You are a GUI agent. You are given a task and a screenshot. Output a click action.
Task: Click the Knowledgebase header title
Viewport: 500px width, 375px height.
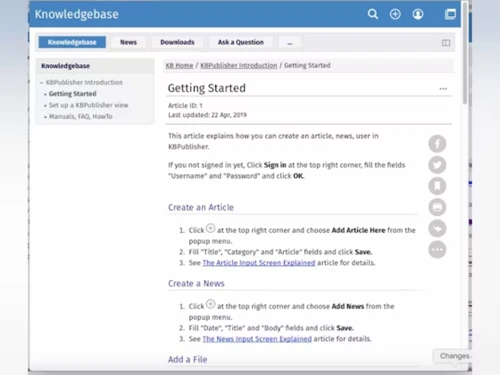point(77,14)
